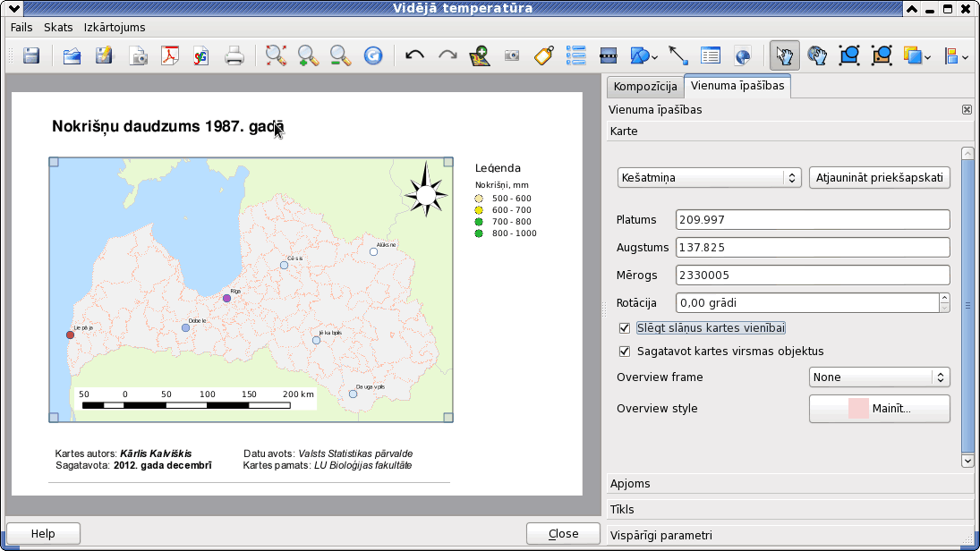Click Atjaunināt priekšapskati button
The width and height of the screenshot is (980, 551).
[x=880, y=177]
